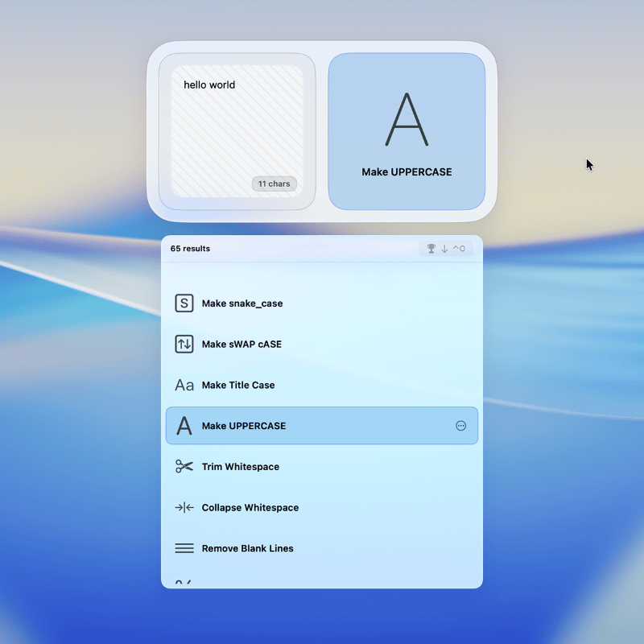Screen dimensions: 644x644
Task: Click the 11 chars badge
Action: click(x=274, y=184)
